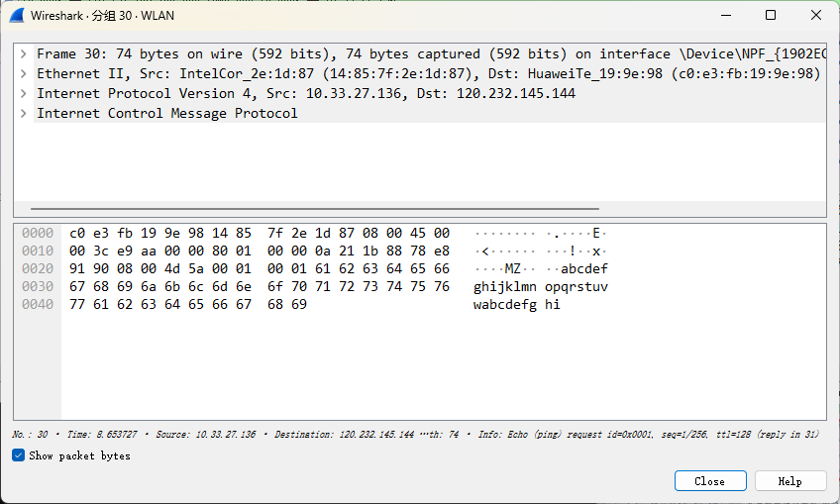840x504 pixels.
Task: Expand the Frame 30 tree arrow
Action: pyautogui.click(x=23, y=53)
